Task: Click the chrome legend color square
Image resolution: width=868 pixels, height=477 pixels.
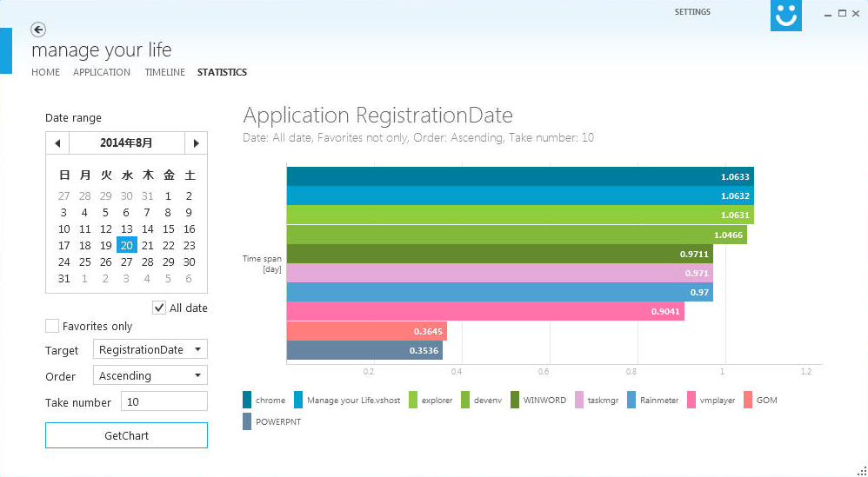Action: tap(248, 401)
